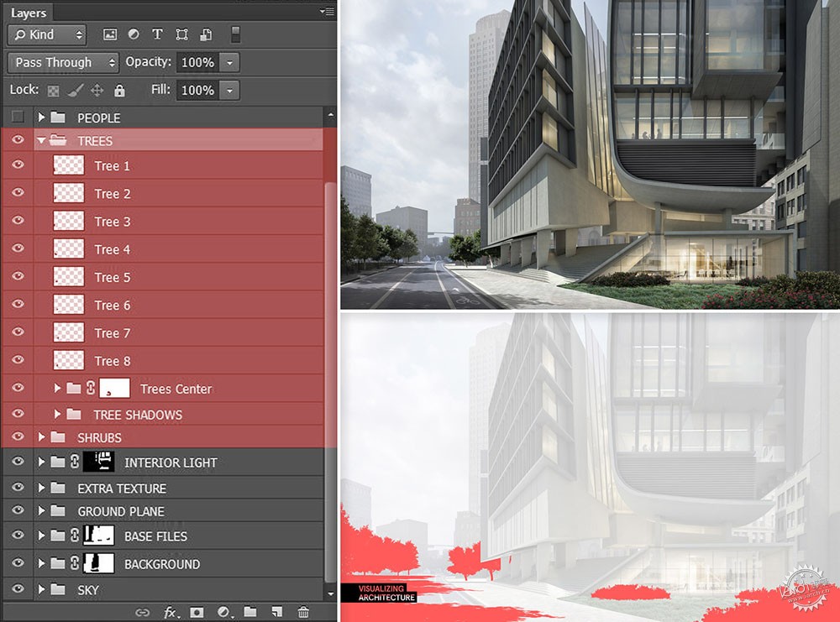Expand the PEOPLE group

(x=41, y=117)
